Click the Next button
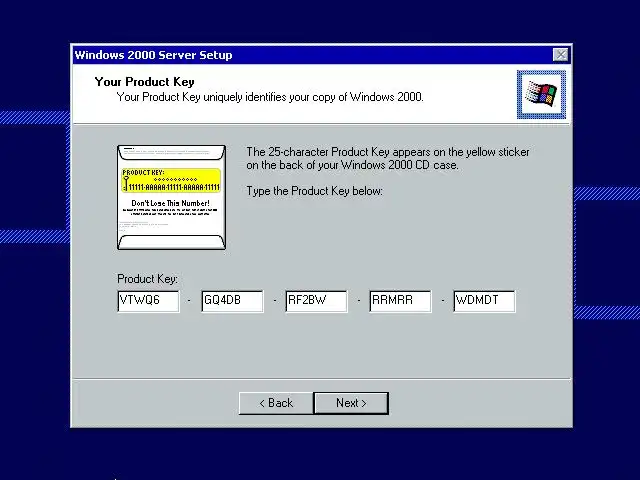The height and width of the screenshot is (480, 640). click(351, 403)
